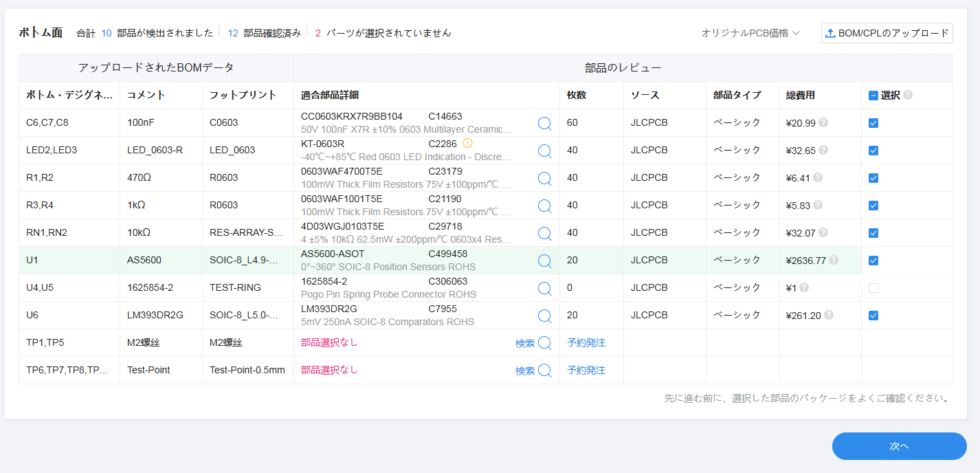Click help icon beside 選択 header
Image resolution: width=980 pixels, height=473 pixels.
pyautogui.click(x=908, y=95)
